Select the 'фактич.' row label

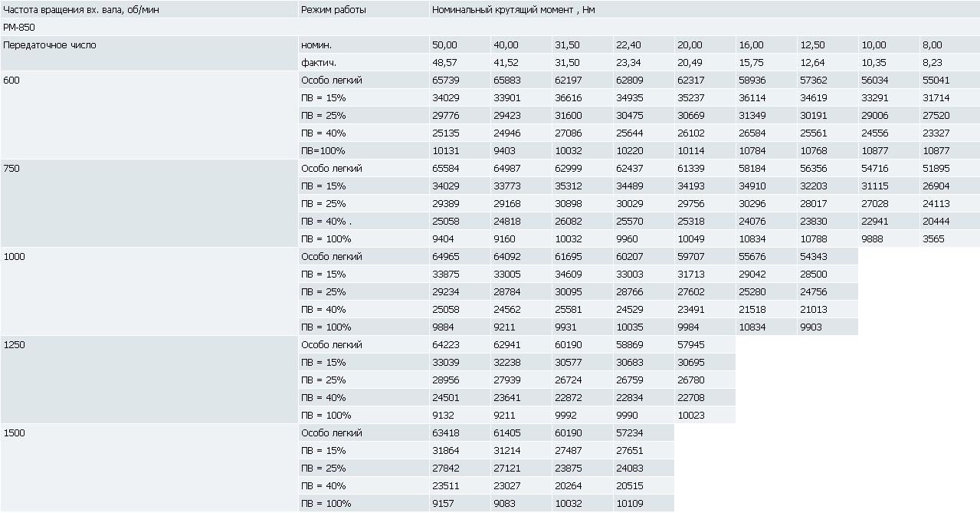pyautogui.click(x=319, y=63)
